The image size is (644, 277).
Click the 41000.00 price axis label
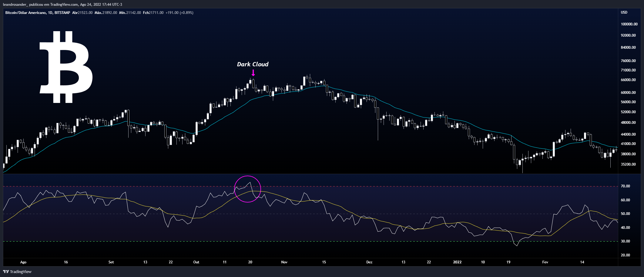click(x=628, y=144)
